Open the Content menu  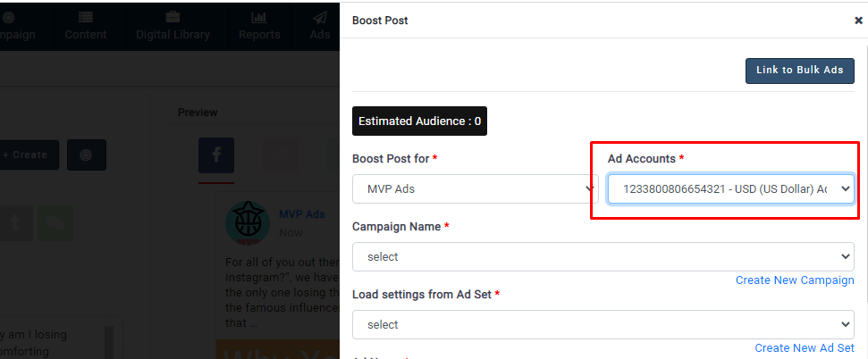[x=85, y=26]
